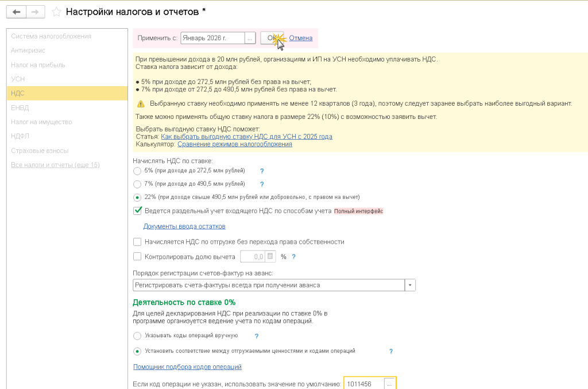This screenshot has height=389, width=588.
Task: Open selection for default operation code 1011456
Action: pos(389,384)
